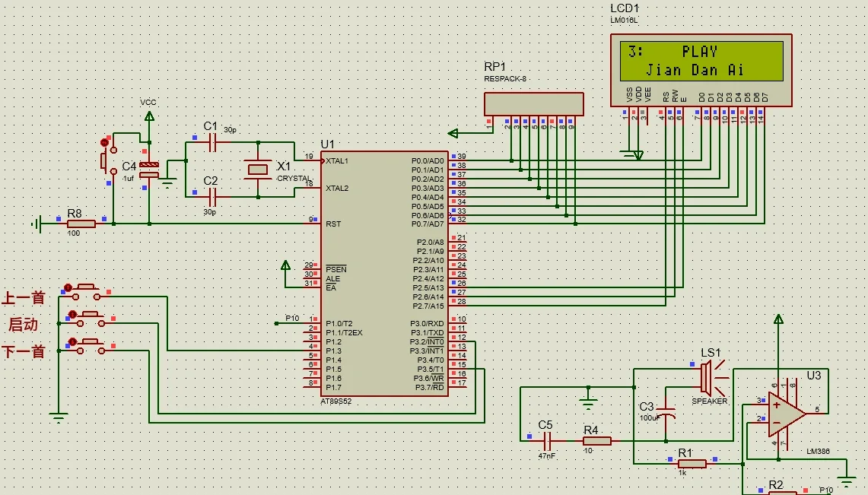The height and width of the screenshot is (495, 868).
Task: Click the 47nF value under C5
Action: [x=546, y=456]
